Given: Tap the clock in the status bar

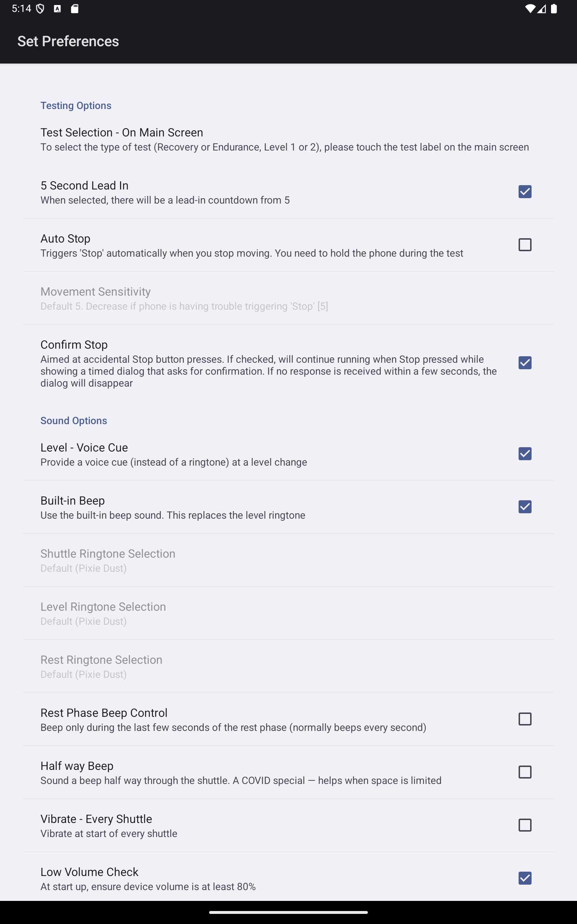Looking at the screenshot, I should coord(21,8).
